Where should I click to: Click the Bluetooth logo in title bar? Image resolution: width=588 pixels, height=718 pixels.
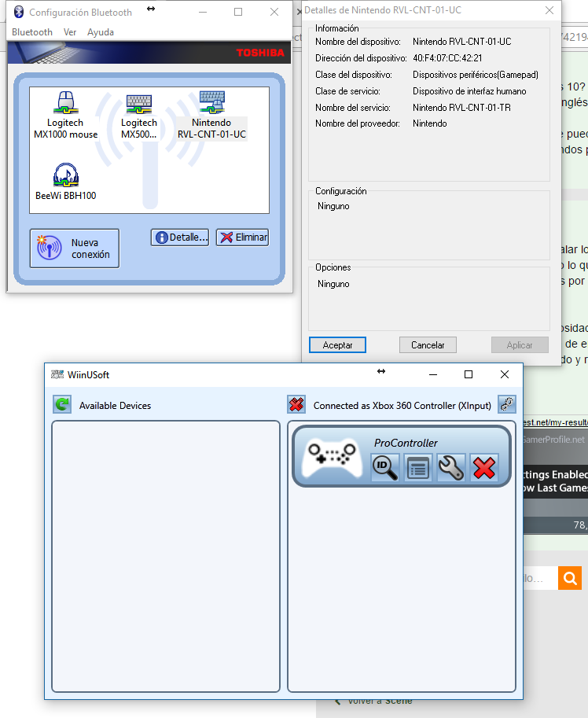(19, 12)
